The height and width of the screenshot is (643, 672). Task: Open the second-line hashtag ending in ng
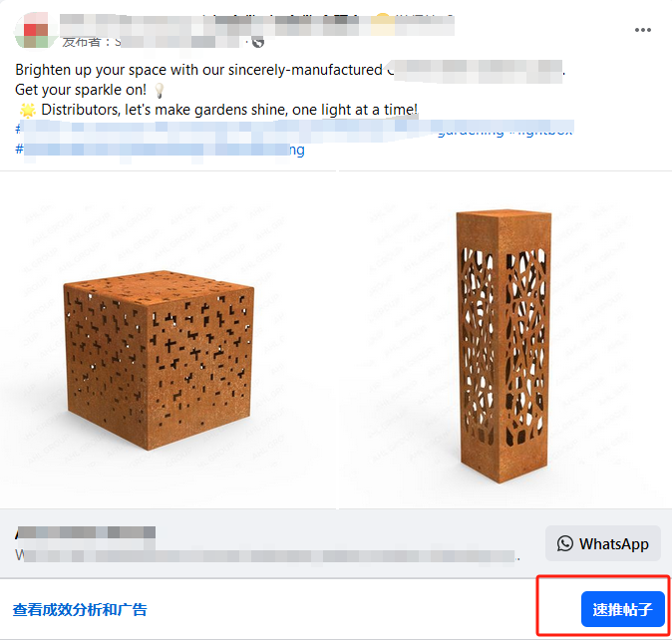160,150
